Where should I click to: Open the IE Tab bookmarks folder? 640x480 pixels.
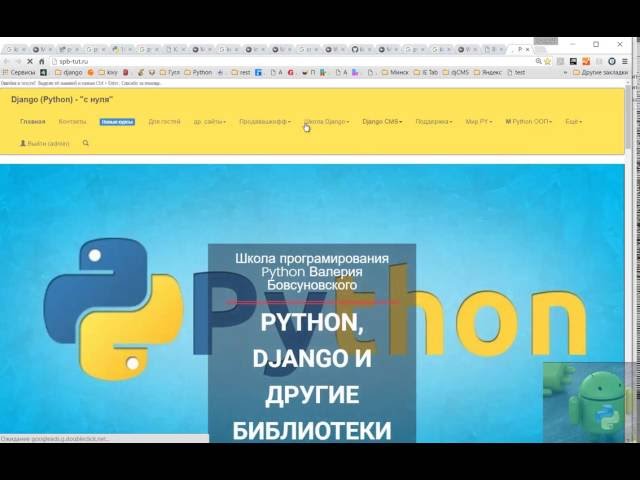coord(426,72)
